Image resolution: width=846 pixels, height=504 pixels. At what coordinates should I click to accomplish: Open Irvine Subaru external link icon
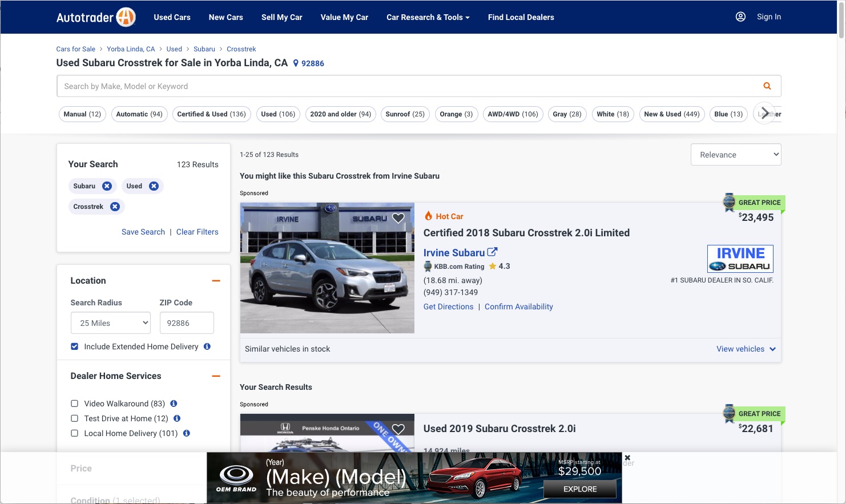[x=492, y=252]
